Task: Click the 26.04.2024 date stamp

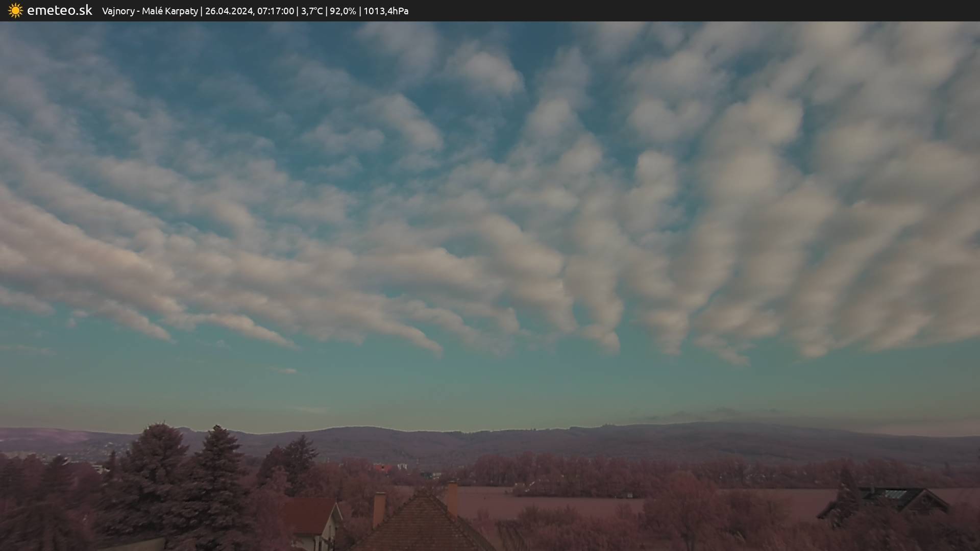Action: (229, 11)
